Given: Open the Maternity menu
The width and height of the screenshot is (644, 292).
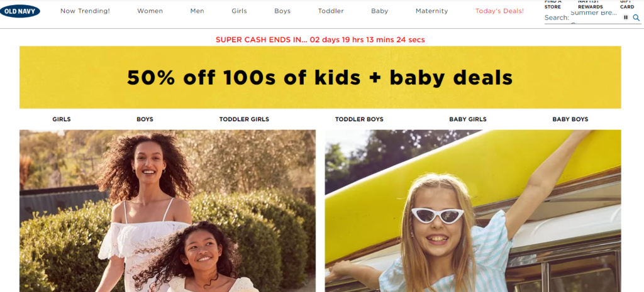Looking at the screenshot, I should (431, 11).
